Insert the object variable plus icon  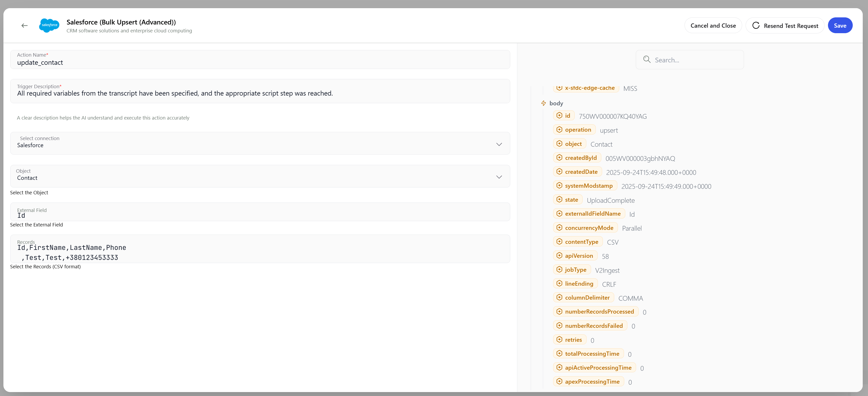click(559, 143)
